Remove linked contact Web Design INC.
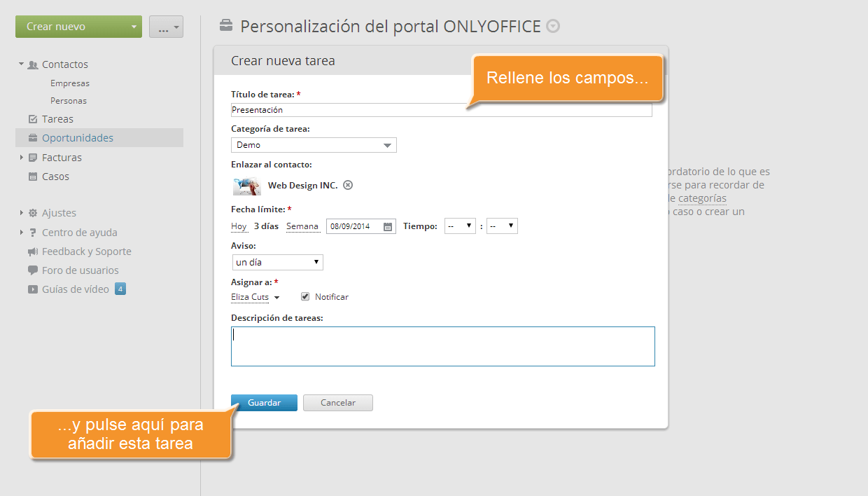This screenshot has height=496, width=868. pyautogui.click(x=348, y=185)
